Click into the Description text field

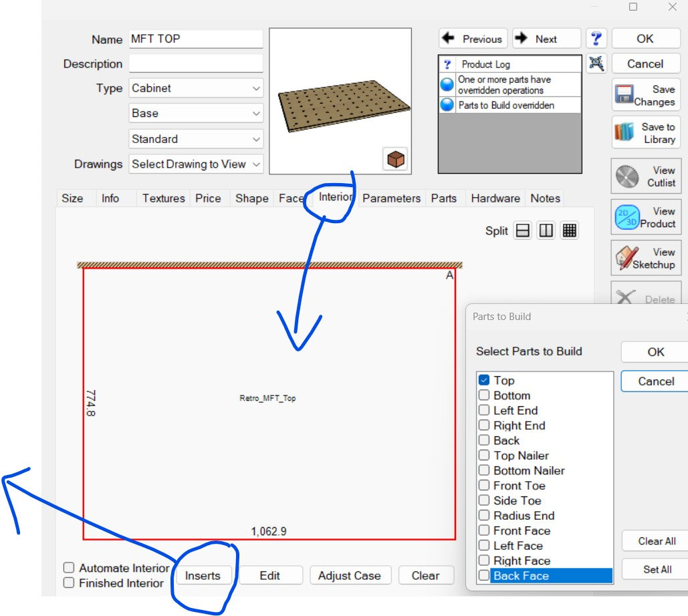(x=196, y=64)
